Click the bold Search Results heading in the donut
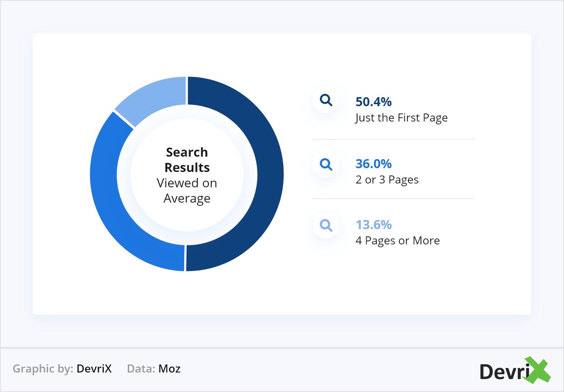Viewport: 564px width, 392px height. [x=187, y=160]
